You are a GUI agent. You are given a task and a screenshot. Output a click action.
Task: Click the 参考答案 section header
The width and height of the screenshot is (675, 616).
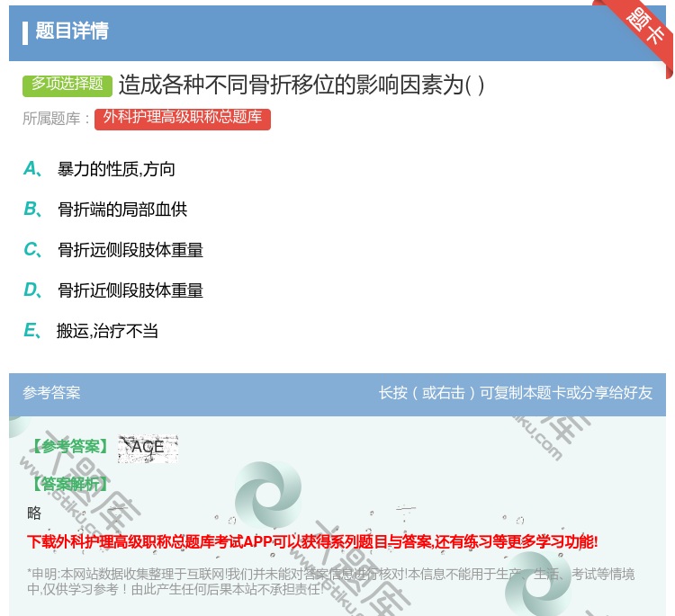51,393
